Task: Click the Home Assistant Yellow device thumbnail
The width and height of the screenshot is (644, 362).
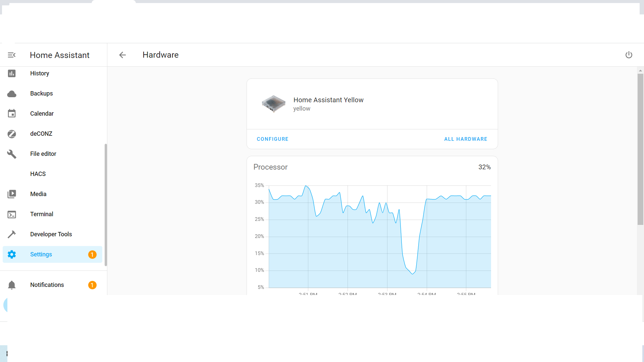Action: tap(273, 104)
